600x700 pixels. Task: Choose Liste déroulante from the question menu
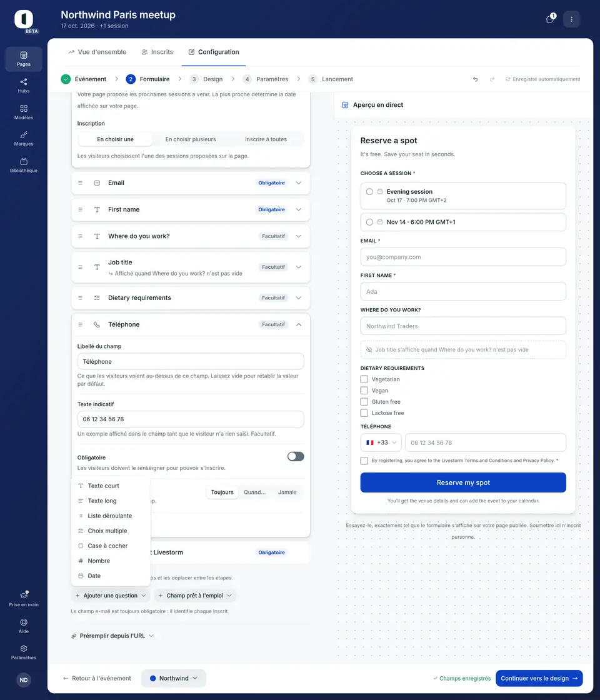click(x=111, y=516)
